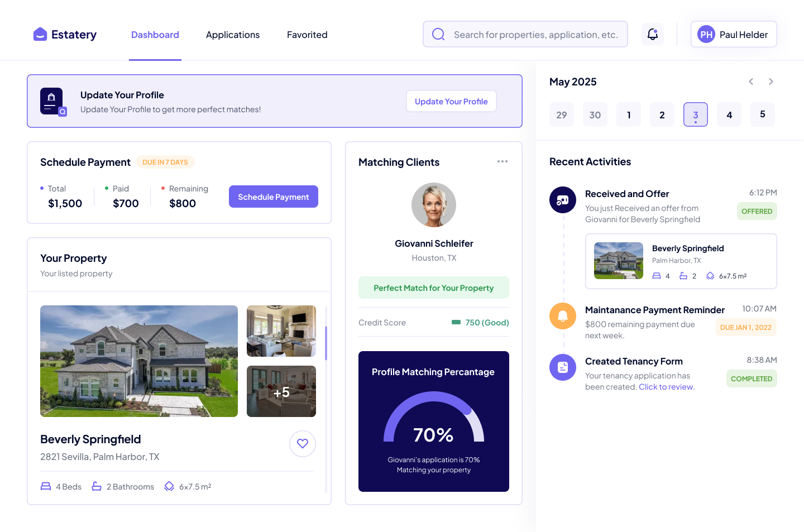Click the Estatery logo icon
804x532 pixels.
[40, 35]
